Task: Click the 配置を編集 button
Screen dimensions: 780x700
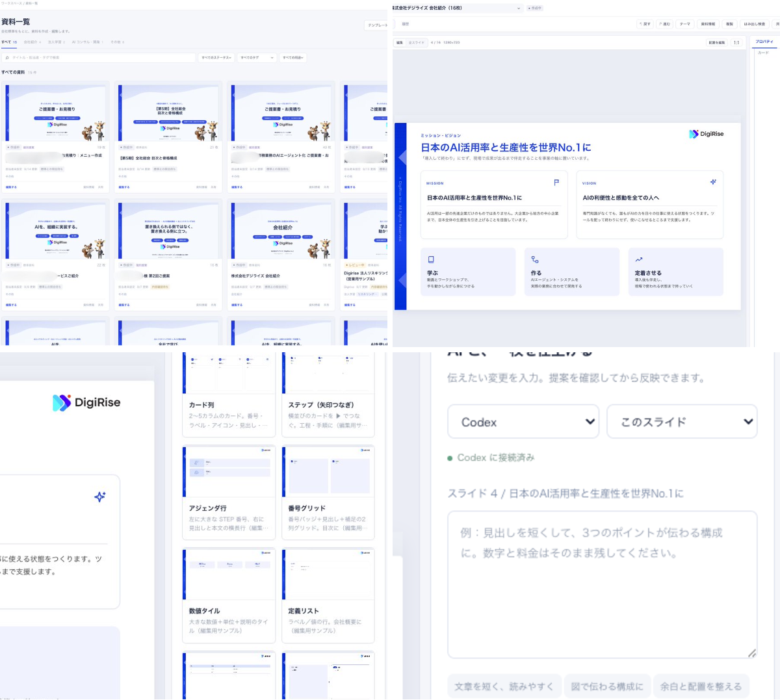Action: click(x=716, y=42)
